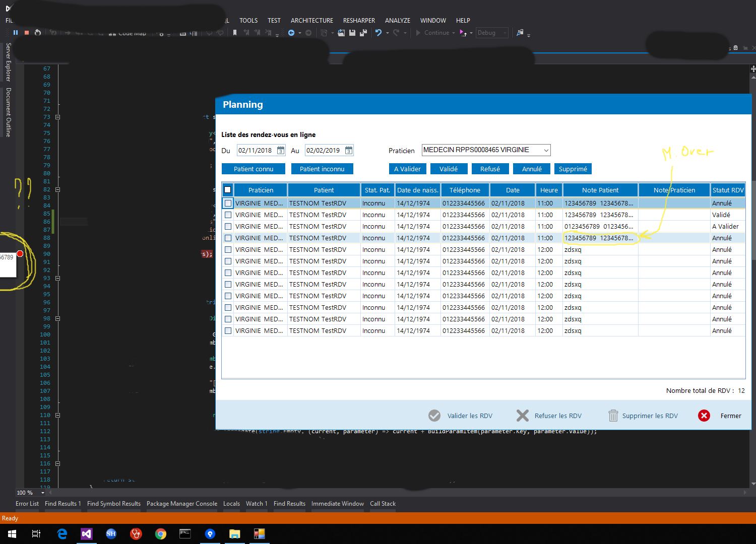Toggle the Refusé status filter
Screen dimensions: 756x544
(490, 169)
